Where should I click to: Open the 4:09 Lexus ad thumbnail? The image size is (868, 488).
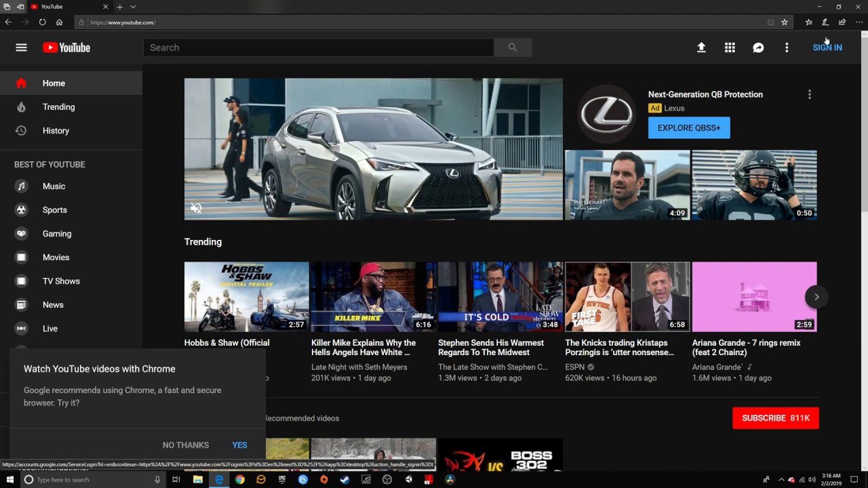tap(627, 185)
